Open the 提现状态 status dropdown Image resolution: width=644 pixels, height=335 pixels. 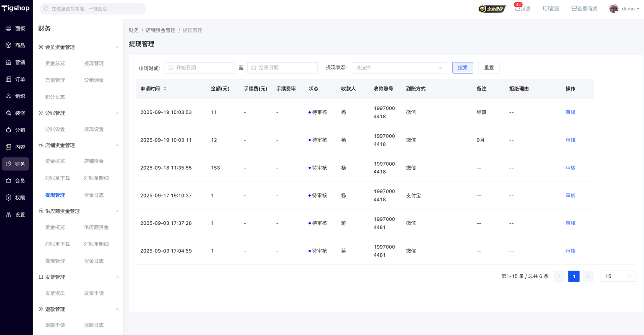(399, 68)
